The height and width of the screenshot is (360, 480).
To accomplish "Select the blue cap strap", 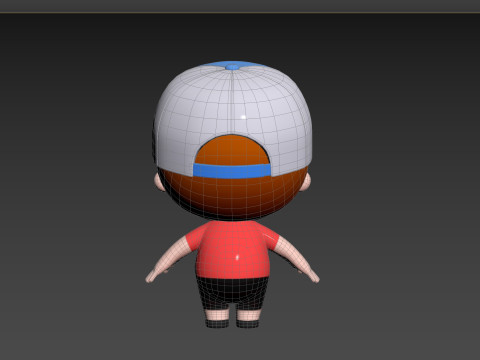I will (x=232, y=171).
